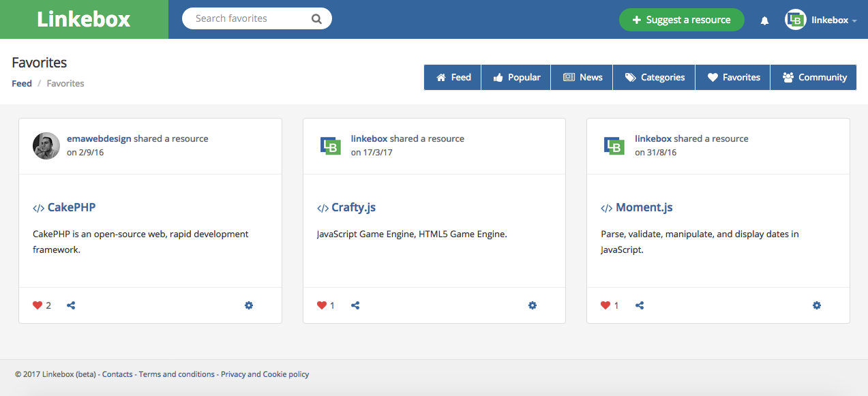The width and height of the screenshot is (868, 396).
Task: Open the linkebox account dropdown
Action: (x=832, y=20)
